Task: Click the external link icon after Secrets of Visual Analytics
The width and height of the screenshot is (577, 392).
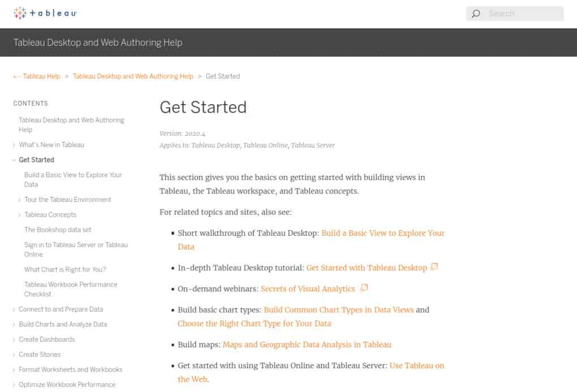Action: tap(364, 287)
